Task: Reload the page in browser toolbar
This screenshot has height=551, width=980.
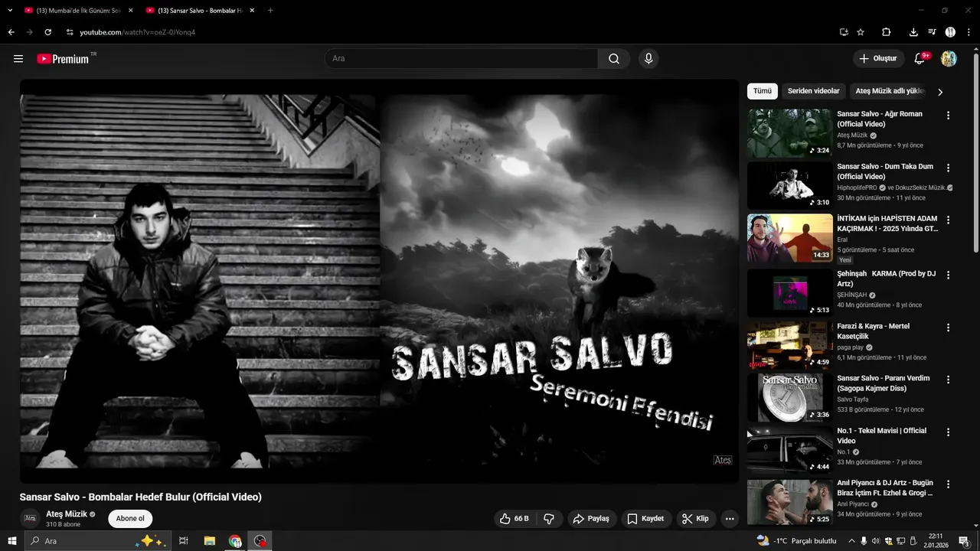Action: 47,32
